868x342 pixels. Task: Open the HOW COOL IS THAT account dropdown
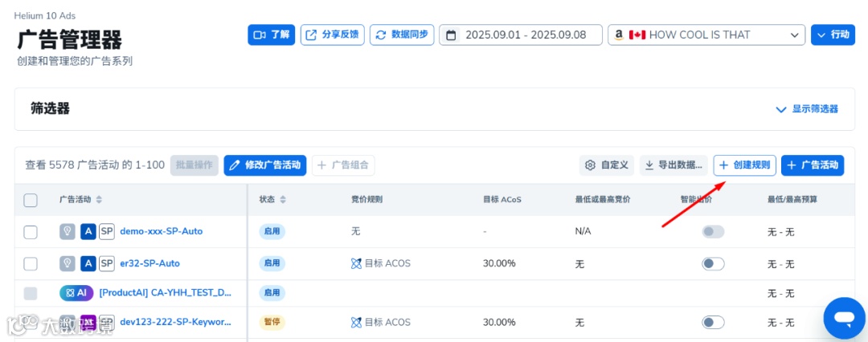tap(706, 35)
